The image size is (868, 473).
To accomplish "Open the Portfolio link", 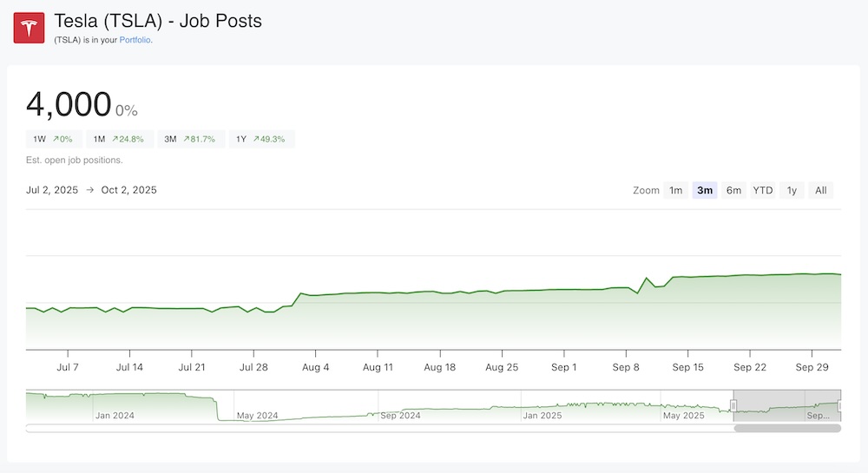I will point(135,40).
